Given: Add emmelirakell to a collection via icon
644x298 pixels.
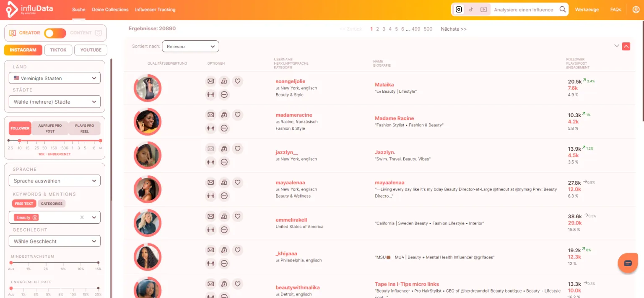Looking at the screenshot, I should click(x=224, y=217).
